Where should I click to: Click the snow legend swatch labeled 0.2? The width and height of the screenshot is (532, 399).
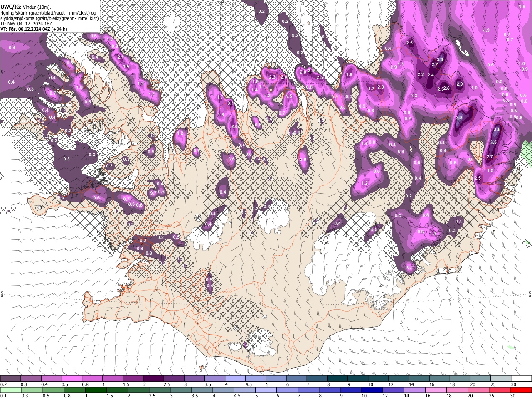tap(10, 379)
